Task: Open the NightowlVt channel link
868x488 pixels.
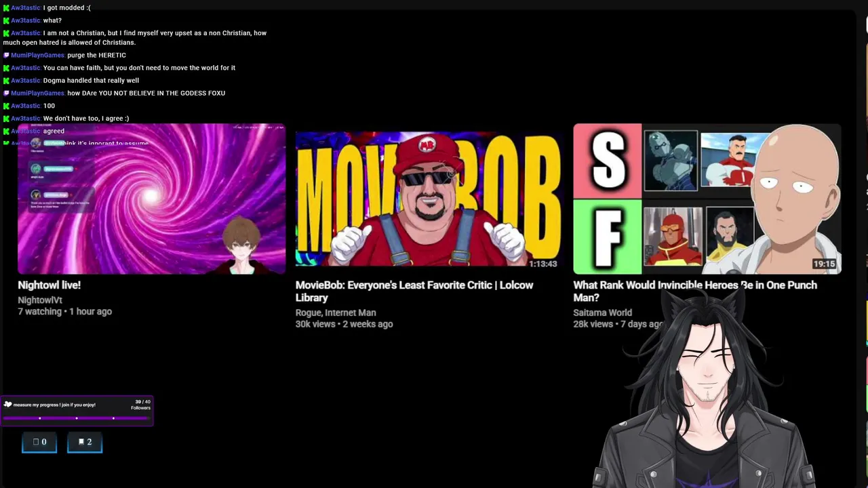Action: 40,300
